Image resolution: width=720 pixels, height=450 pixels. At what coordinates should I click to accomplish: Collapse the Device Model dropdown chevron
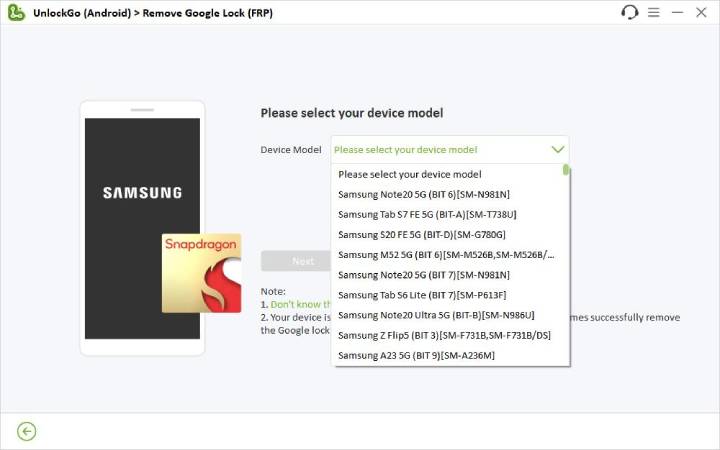(x=557, y=149)
